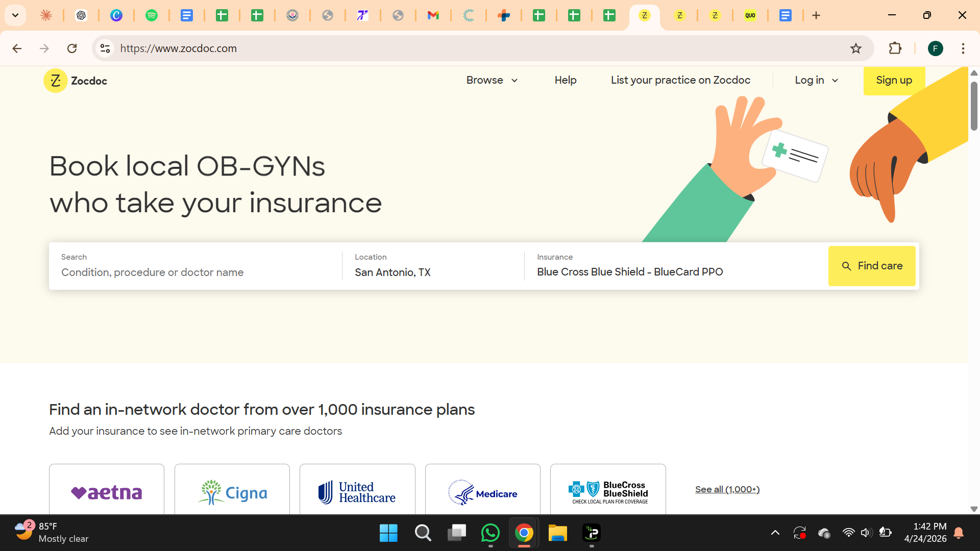Bookmark this page with the star icon
This screenshot has height=551, width=980.
point(856,48)
